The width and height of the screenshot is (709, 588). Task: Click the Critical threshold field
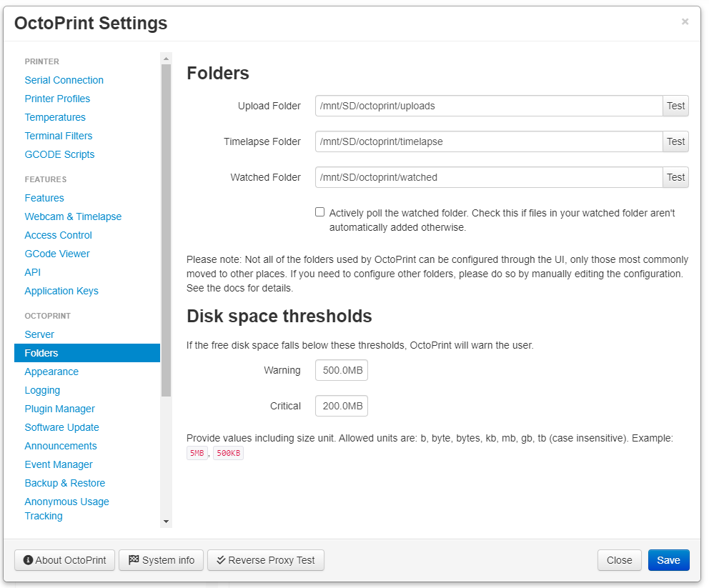point(342,406)
